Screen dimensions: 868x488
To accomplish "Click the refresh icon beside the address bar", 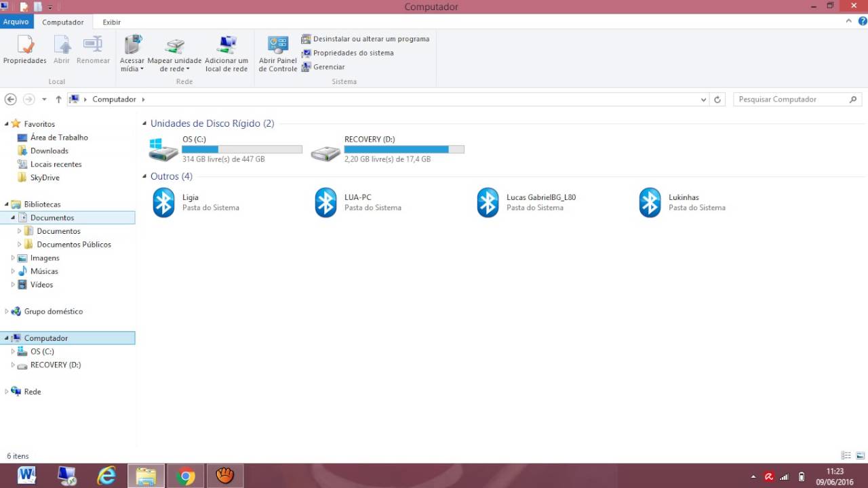I will (x=717, y=99).
